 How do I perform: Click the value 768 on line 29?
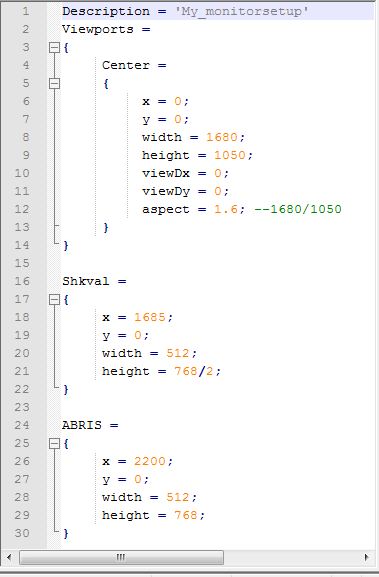185,515
